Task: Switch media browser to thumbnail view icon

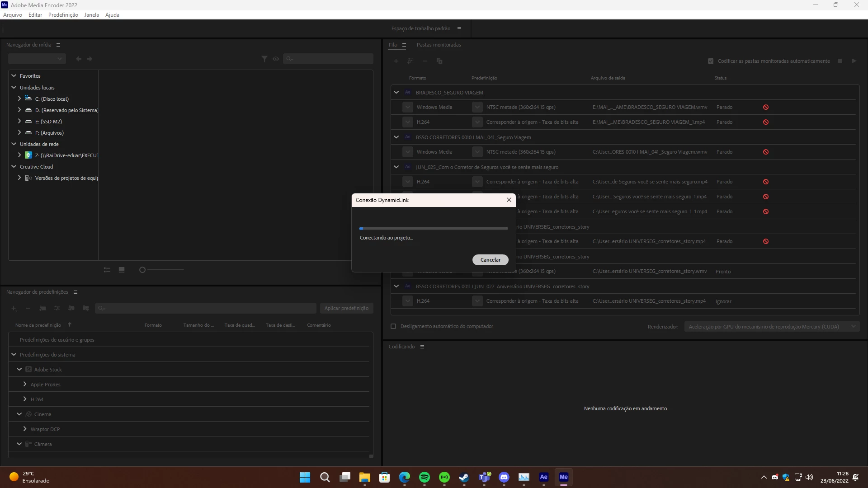Action: tap(122, 270)
